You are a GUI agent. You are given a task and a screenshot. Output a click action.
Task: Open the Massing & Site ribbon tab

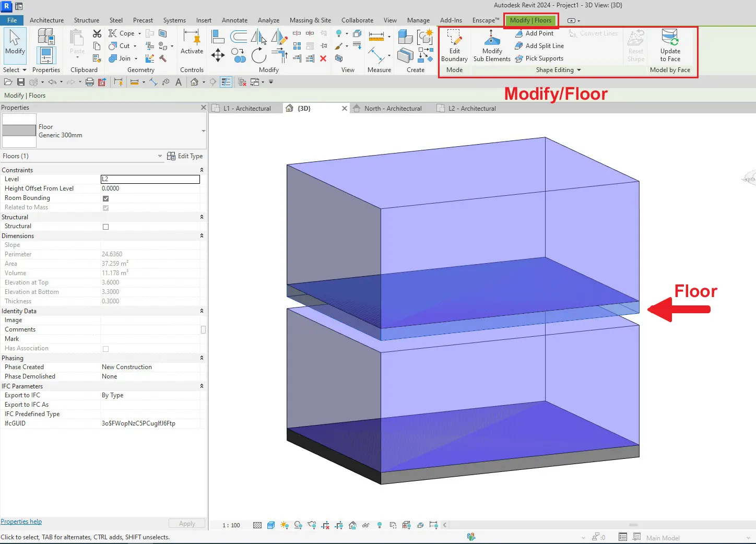(x=310, y=20)
